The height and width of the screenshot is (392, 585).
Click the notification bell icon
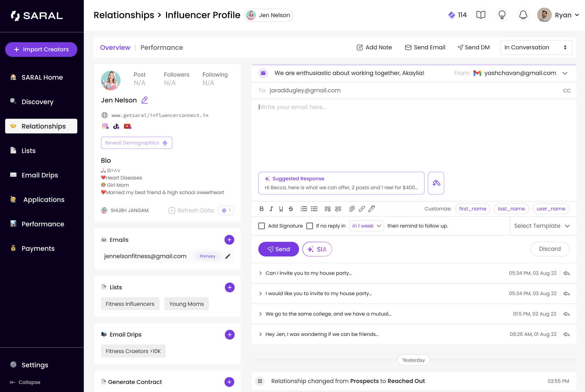523,15
